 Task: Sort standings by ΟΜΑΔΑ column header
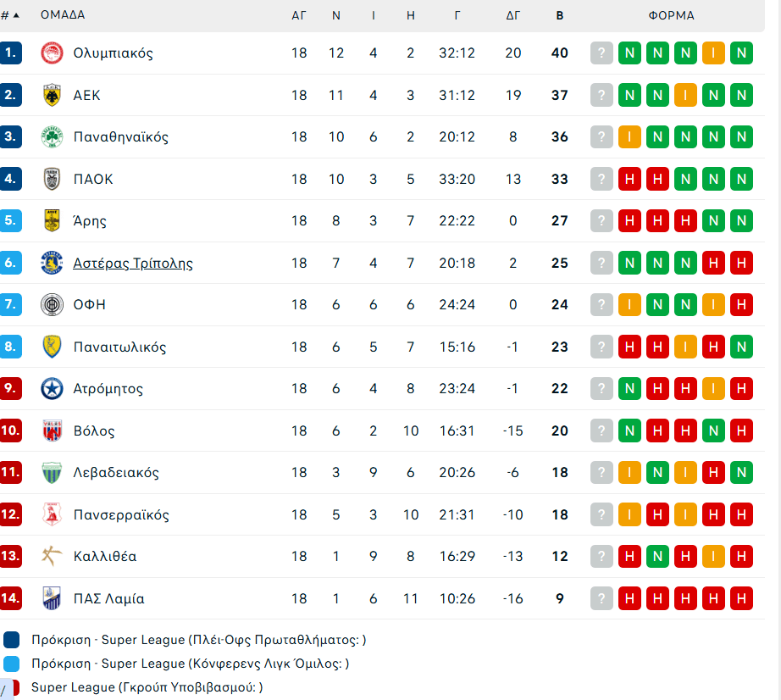click(63, 15)
